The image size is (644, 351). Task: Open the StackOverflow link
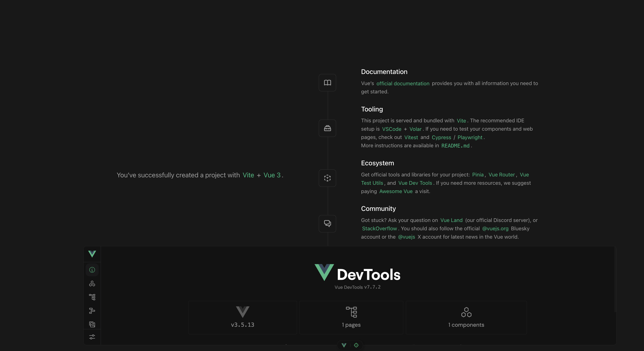coord(379,229)
